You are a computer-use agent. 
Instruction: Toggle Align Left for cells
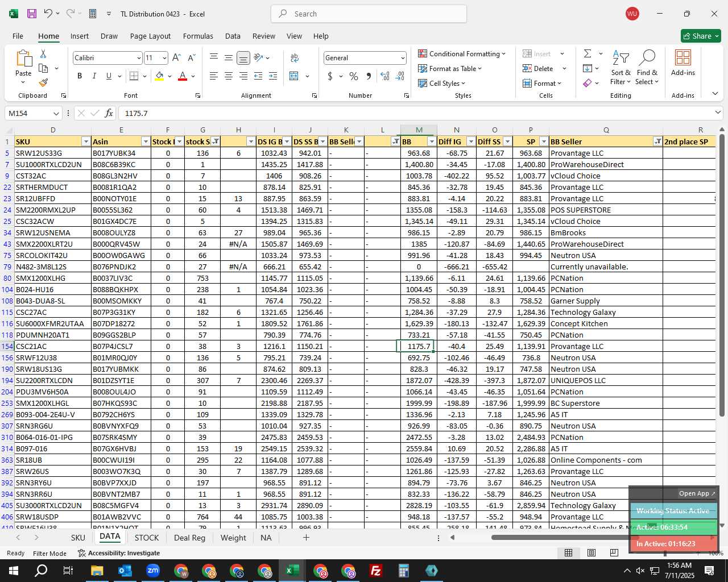(x=213, y=76)
